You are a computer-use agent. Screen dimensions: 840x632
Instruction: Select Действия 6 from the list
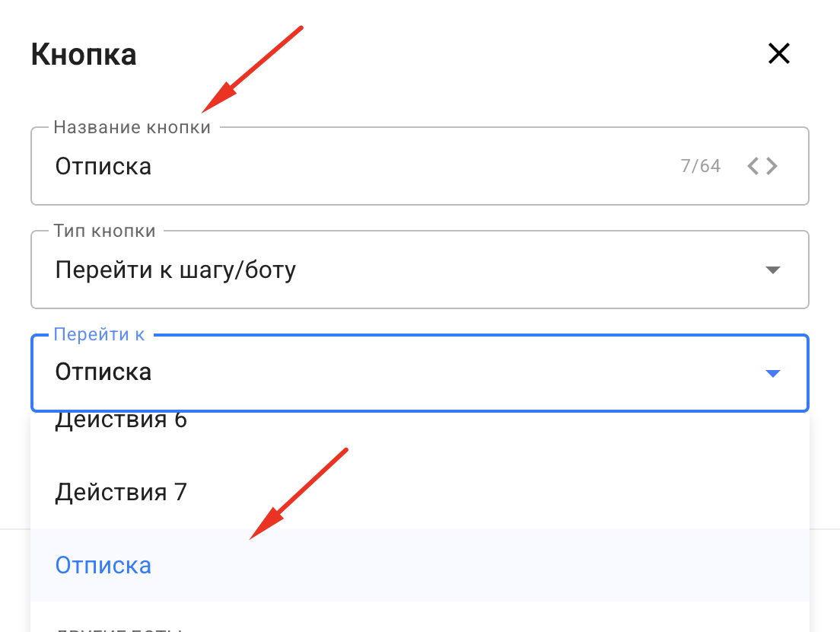(121, 421)
